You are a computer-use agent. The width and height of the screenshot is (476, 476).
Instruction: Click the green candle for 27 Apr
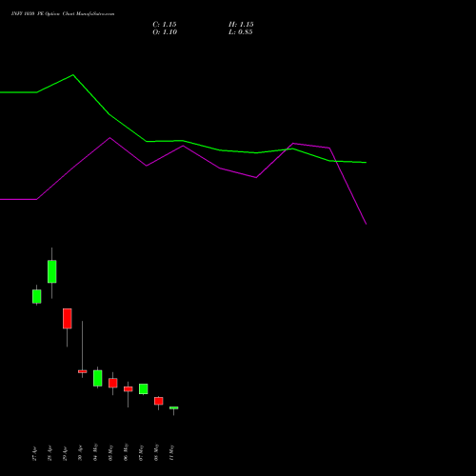pos(37,296)
